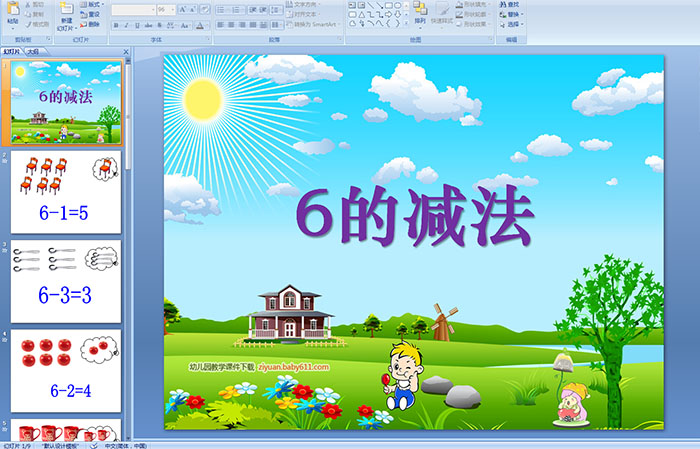Click the Copy (复制) icon
This screenshot has height=449, width=700.
pos(28,14)
